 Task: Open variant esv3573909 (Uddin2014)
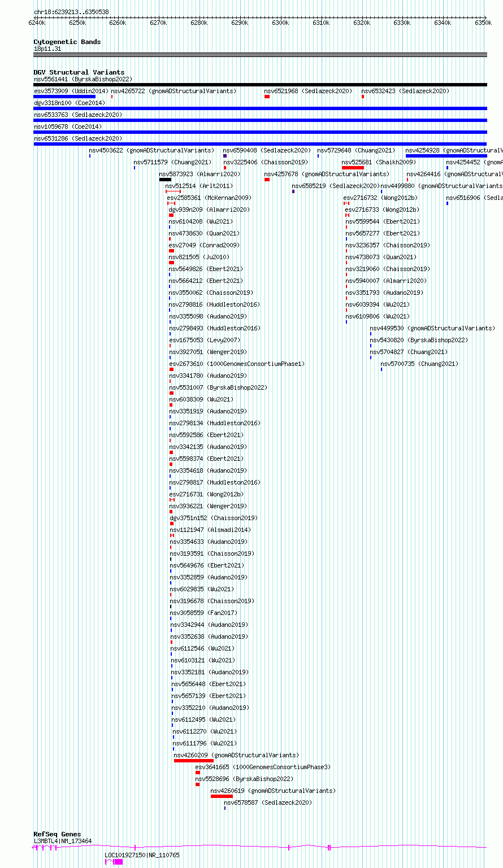pos(71,91)
